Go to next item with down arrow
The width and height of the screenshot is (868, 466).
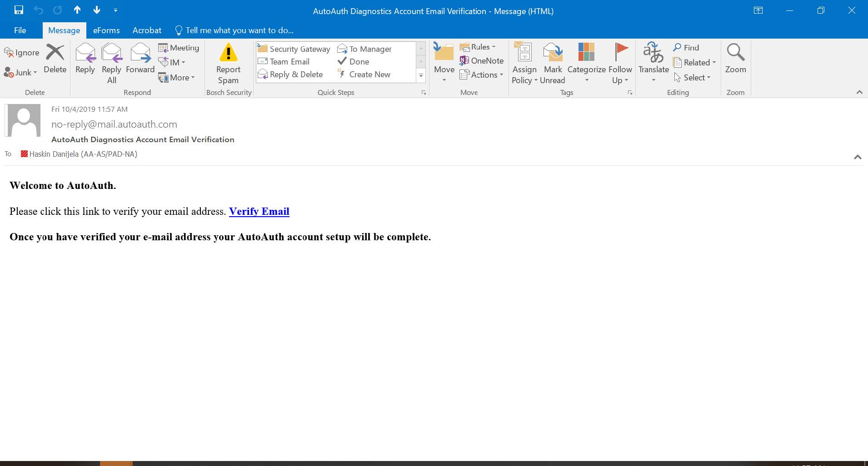point(96,10)
